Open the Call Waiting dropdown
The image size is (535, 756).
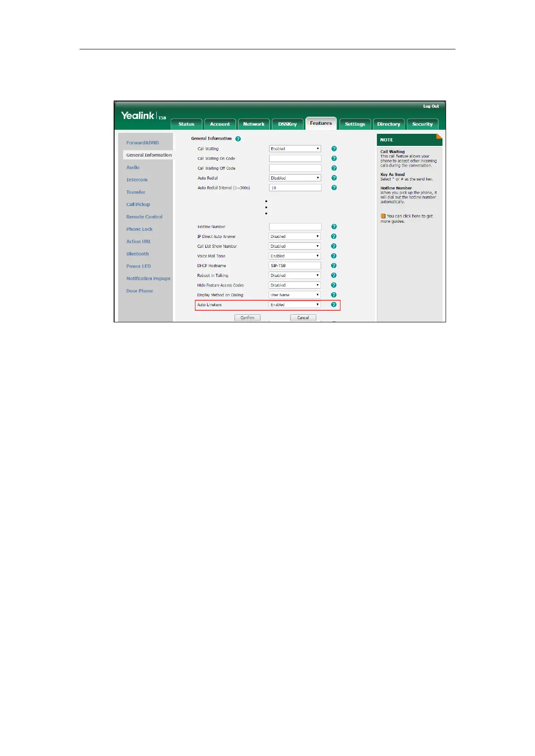point(295,149)
